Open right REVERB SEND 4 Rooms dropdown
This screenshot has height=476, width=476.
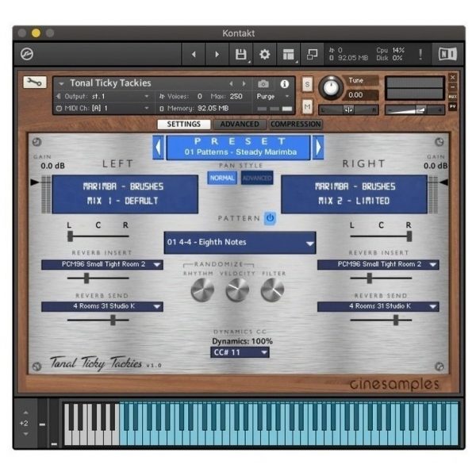(378, 306)
